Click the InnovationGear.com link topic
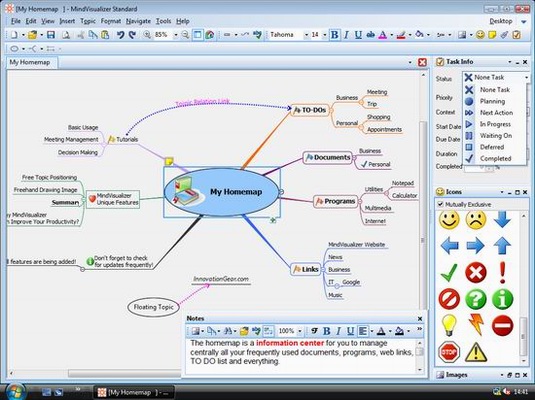This screenshot has height=400, width=535. pyautogui.click(x=221, y=279)
